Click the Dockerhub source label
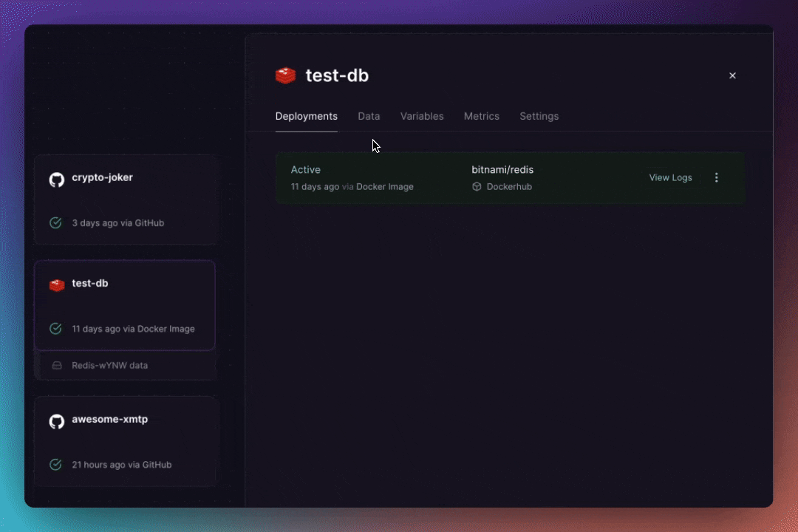 click(509, 187)
